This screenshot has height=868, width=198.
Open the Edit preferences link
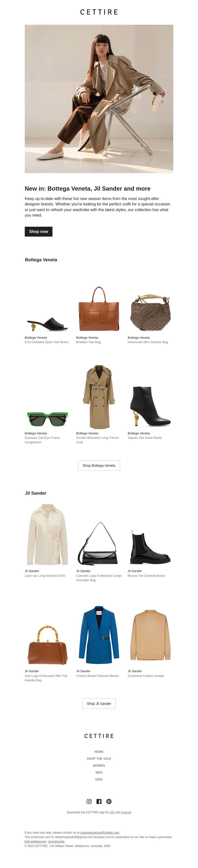[x=35, y=841]
